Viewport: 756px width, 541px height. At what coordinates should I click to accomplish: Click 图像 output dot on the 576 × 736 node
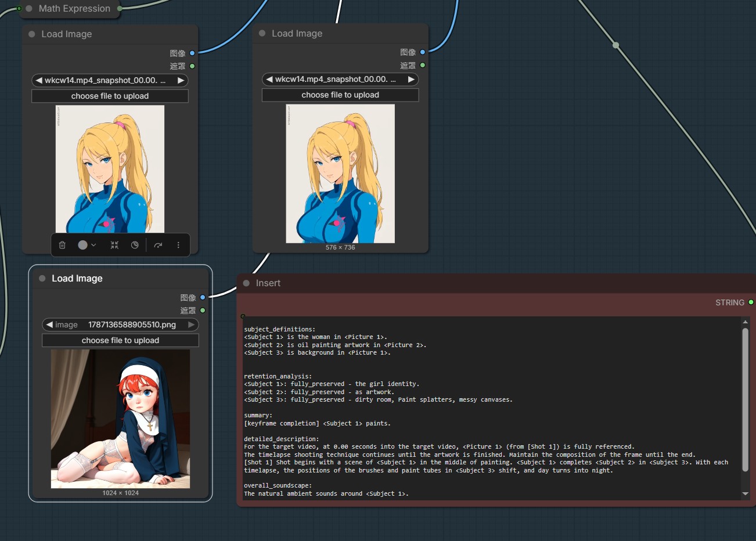423,52
